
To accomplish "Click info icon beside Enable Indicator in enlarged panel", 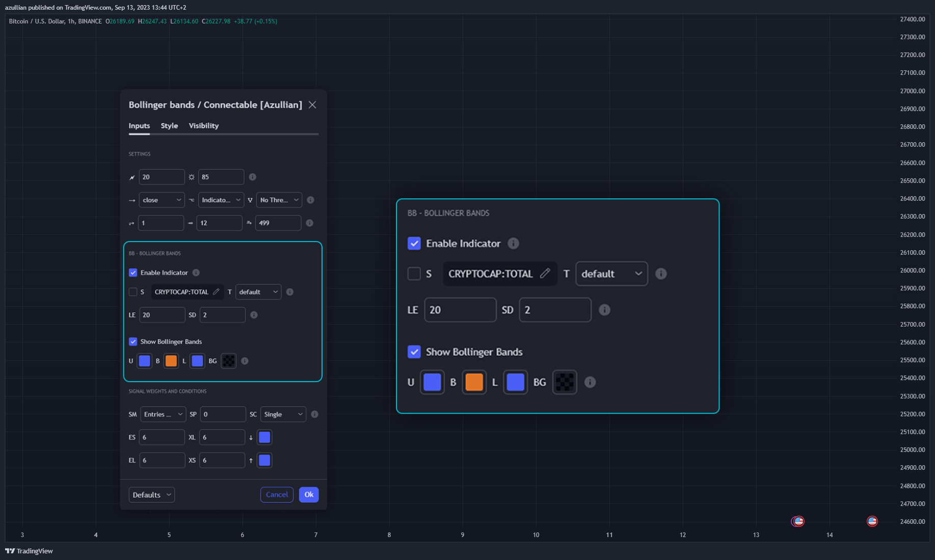I will [x=513, y=243].
